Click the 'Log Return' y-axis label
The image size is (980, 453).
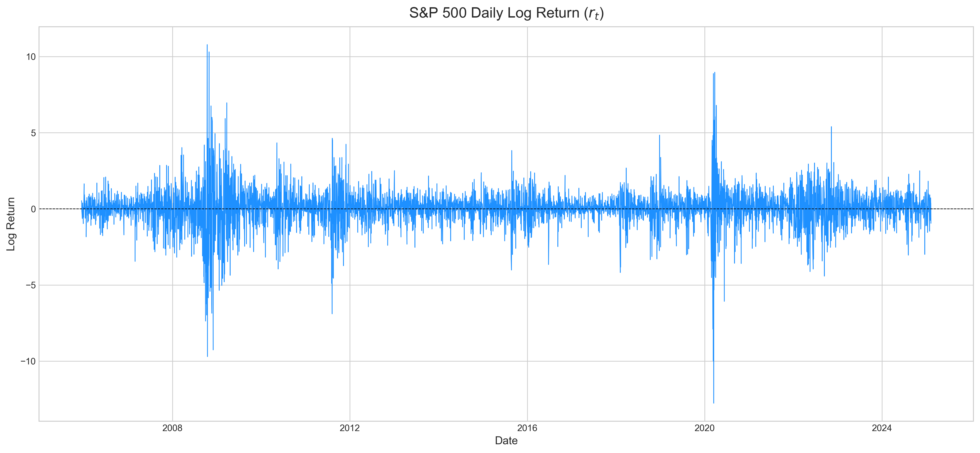pos(11,224)
